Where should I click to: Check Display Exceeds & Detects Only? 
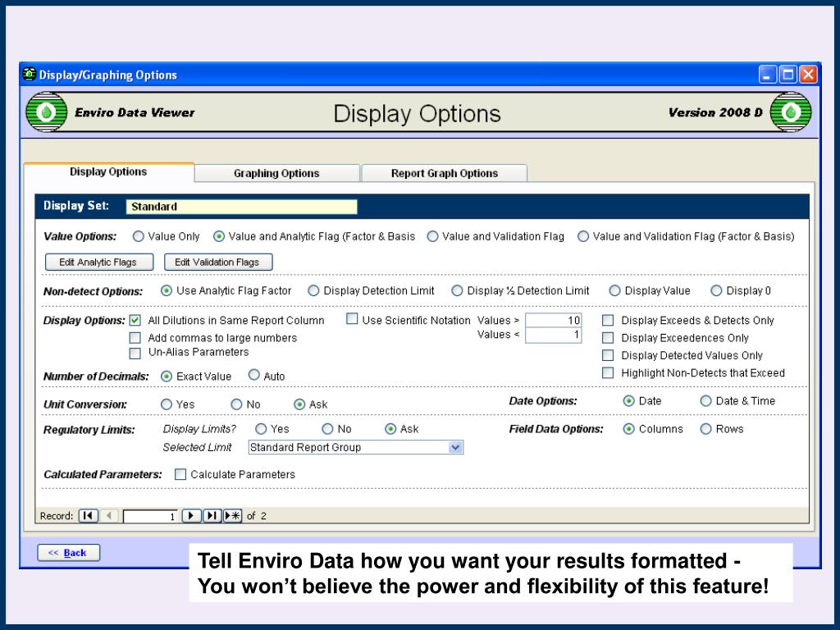coord(608,321)
